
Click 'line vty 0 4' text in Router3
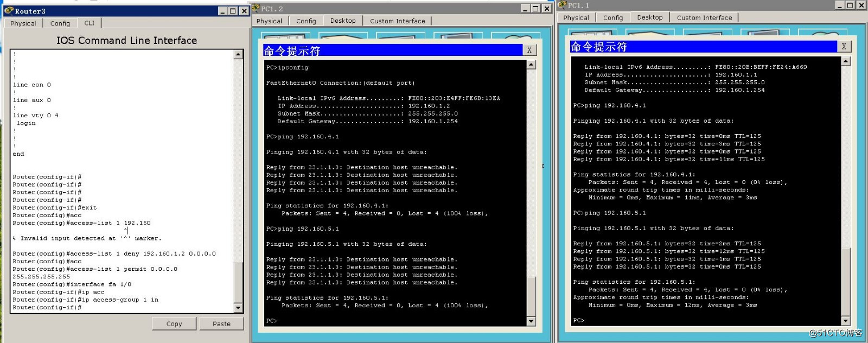point(35,116)
